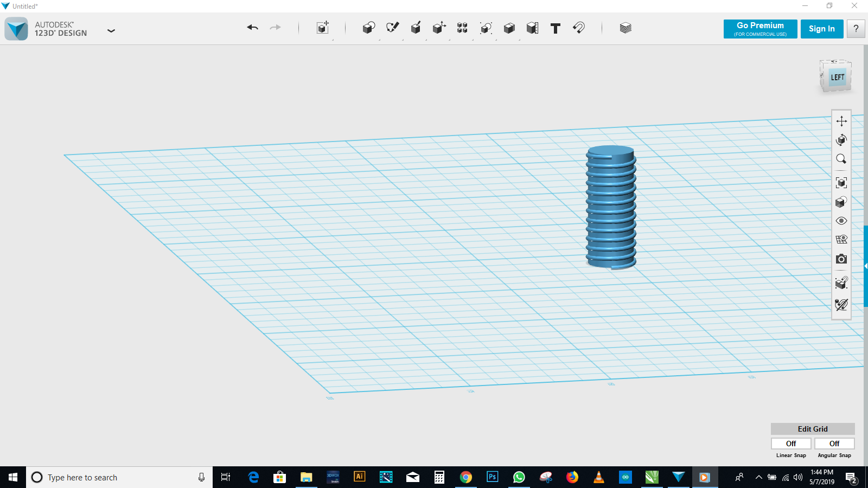Open the Pattern tools menu
Viewport: 868px width, 488px height.
462,28
